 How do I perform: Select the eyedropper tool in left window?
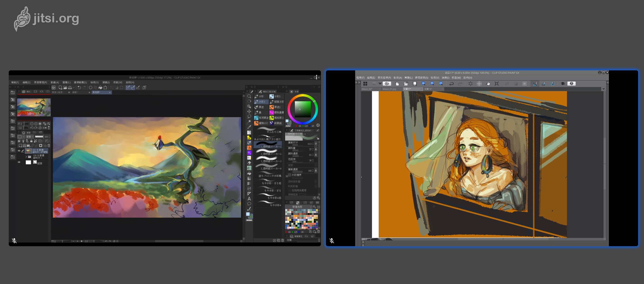(x=249, y=127)
